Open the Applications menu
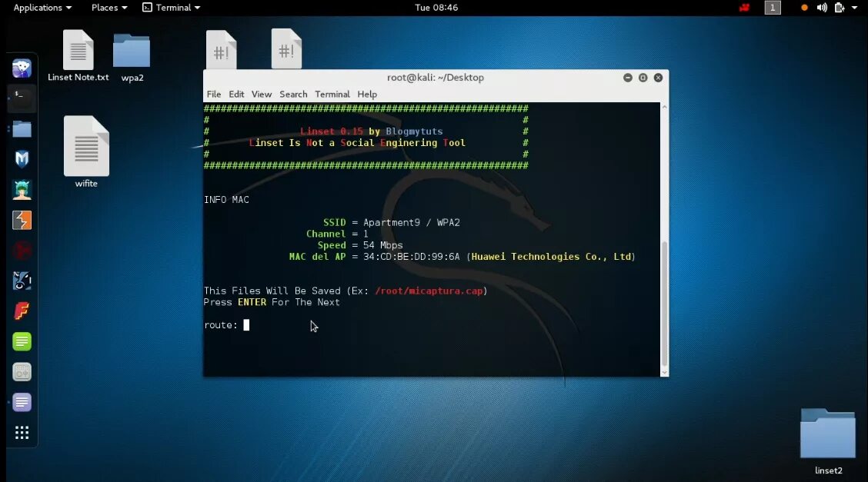Screen dimensions: 868x482 pos(42,8)
